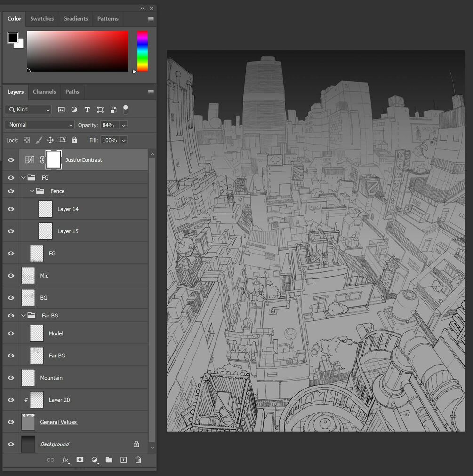
Task: Select the General Values layer name
Action: point(58,422)
